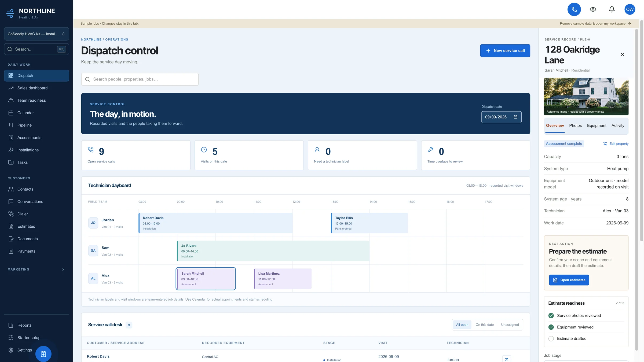This screenshot has height=362, width=644.
Task: Navigate to Installations
Action: pos(36,150)
